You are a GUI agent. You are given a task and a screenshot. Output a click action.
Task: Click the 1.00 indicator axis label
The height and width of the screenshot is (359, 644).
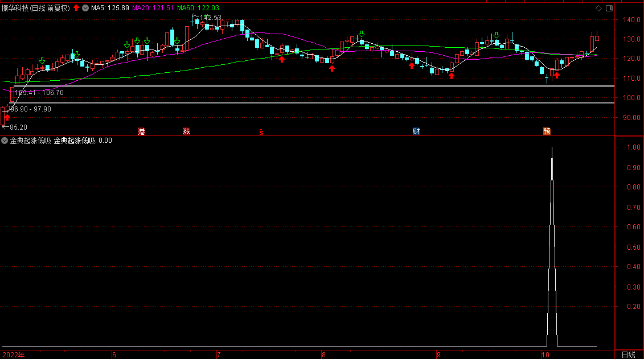(634, 147)
